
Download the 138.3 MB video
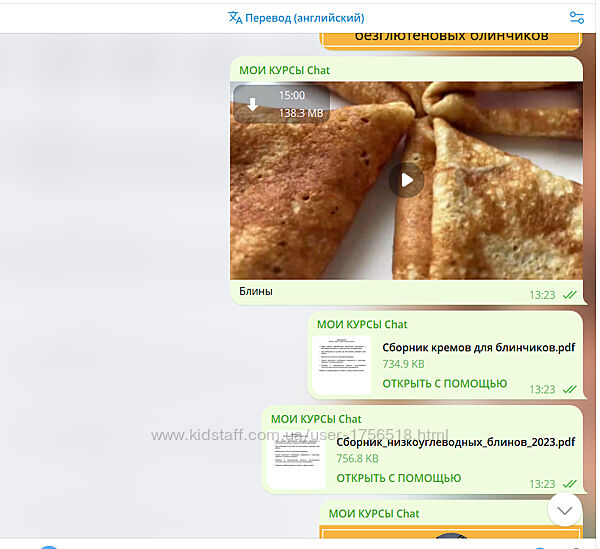tap(253, 104)
